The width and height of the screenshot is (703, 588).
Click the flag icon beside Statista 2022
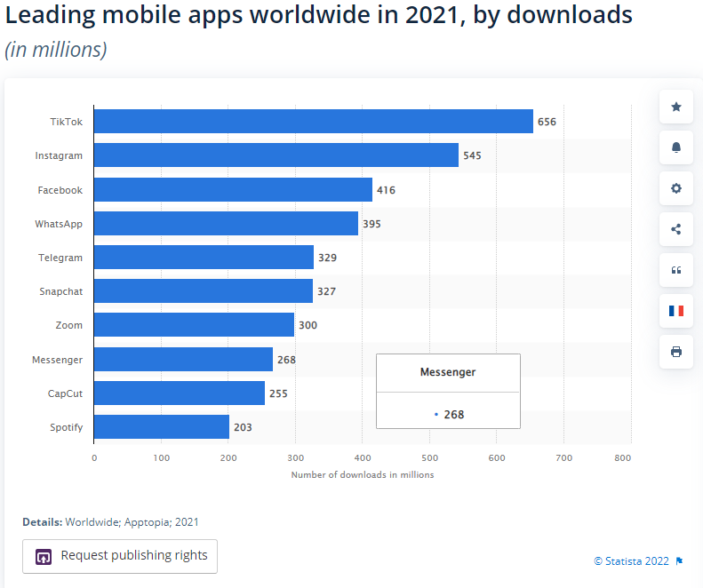pos(679,561)
